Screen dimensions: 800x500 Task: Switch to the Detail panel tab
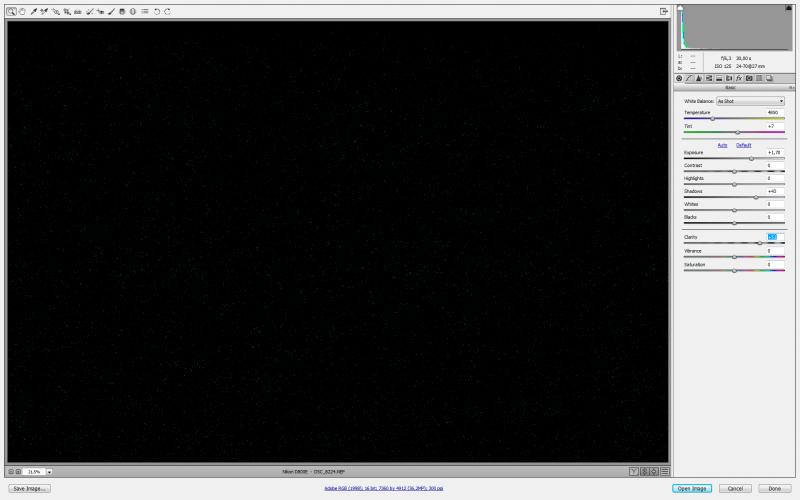(699, 78)
